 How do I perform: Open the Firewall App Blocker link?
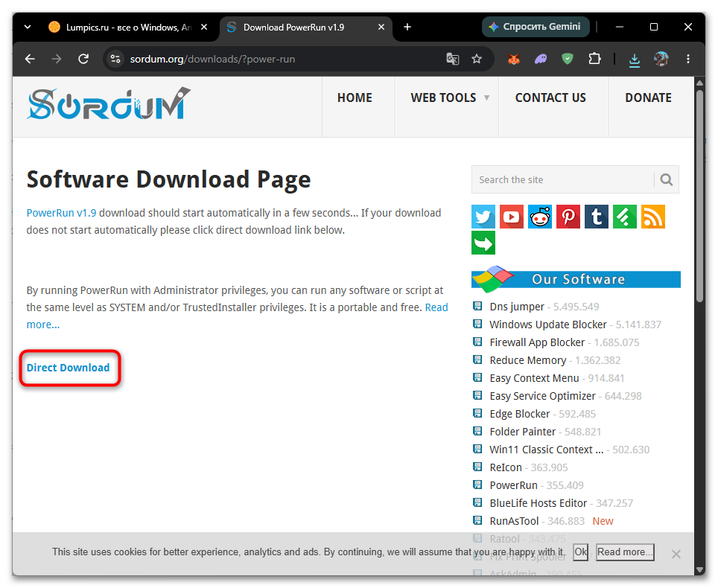[537, 342]
